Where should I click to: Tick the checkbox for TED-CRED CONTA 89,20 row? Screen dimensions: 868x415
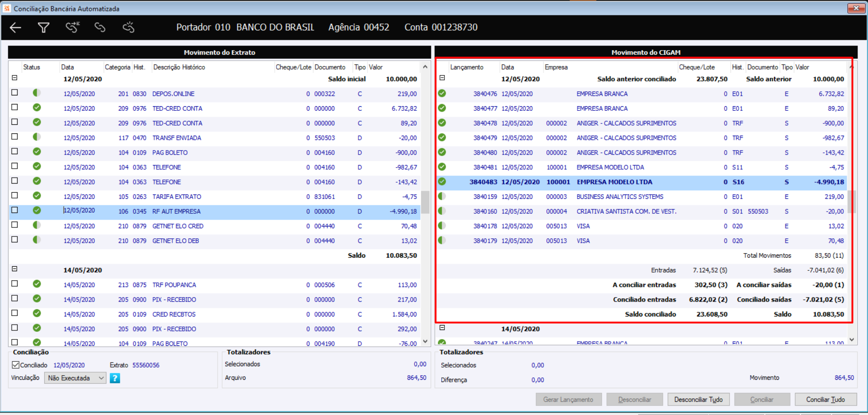[x=15, y=122]
